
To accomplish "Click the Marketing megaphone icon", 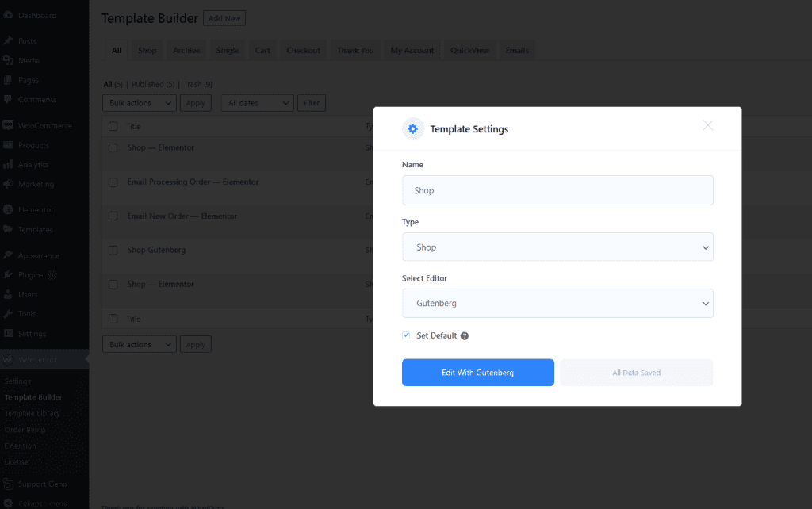I will [x=8, y=184].
